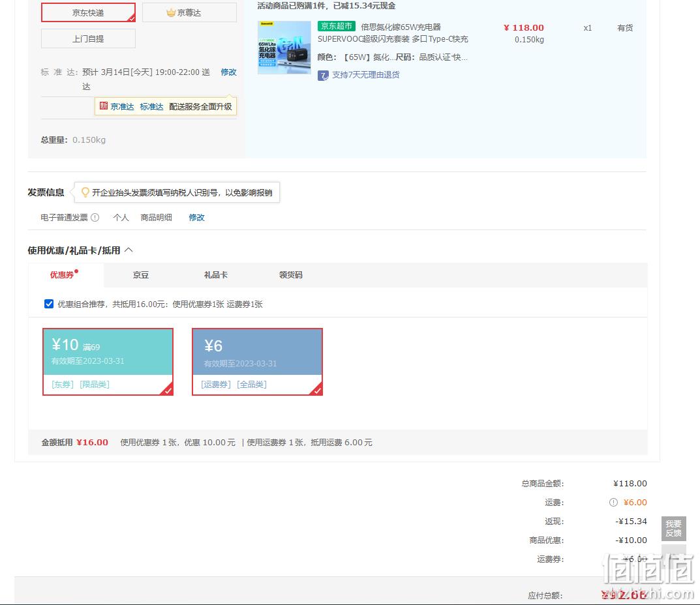Click 个人 invoice title text
This screenshot has width=700, height=605.
click(121, 217)
